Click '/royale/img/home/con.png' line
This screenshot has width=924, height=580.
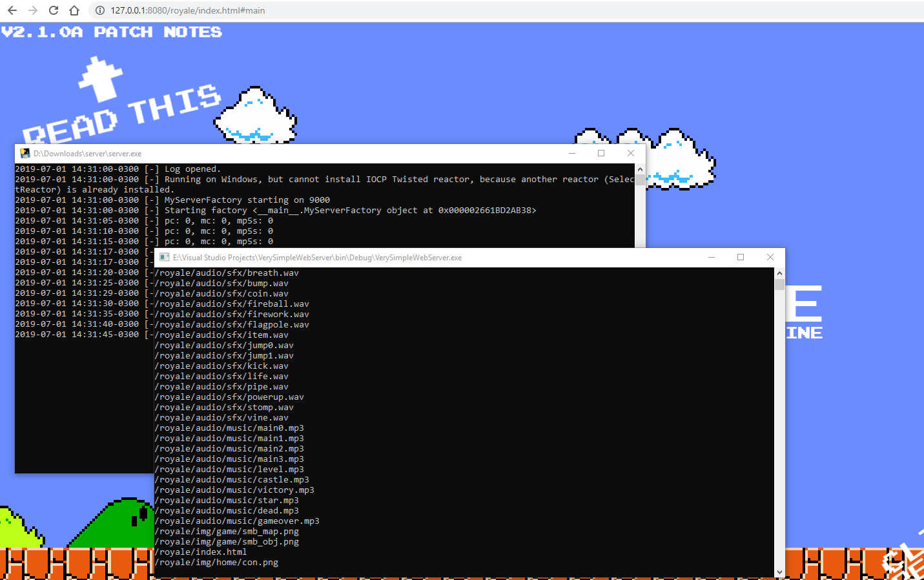pos(216,563)
